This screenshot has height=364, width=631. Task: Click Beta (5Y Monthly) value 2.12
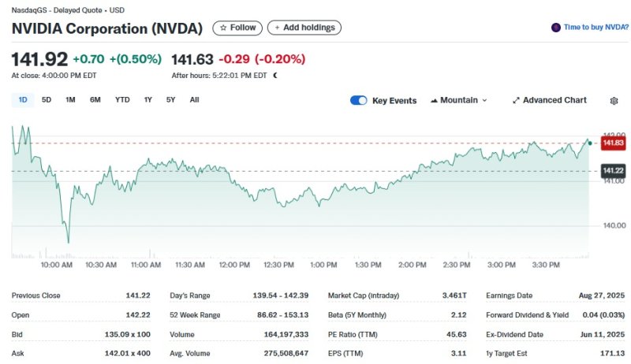coord(459,315)
